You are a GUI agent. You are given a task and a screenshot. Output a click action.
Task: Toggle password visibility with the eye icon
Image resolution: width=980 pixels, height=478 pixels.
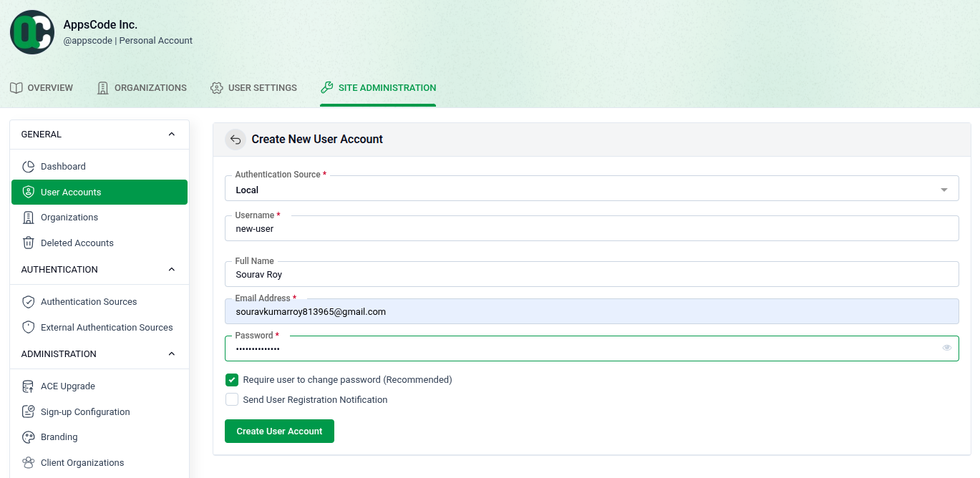946,348
